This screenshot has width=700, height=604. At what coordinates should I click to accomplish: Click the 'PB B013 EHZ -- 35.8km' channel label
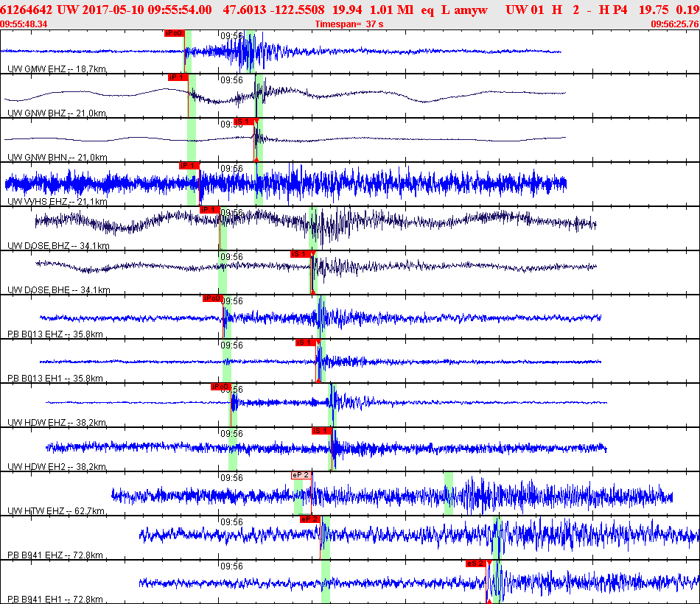55,334
